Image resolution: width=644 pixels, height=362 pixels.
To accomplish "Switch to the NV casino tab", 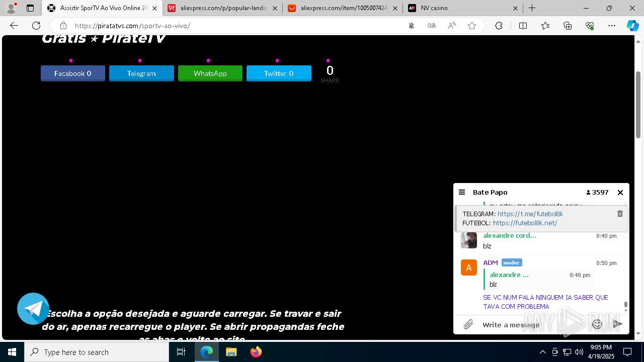I will click(462, 8).
